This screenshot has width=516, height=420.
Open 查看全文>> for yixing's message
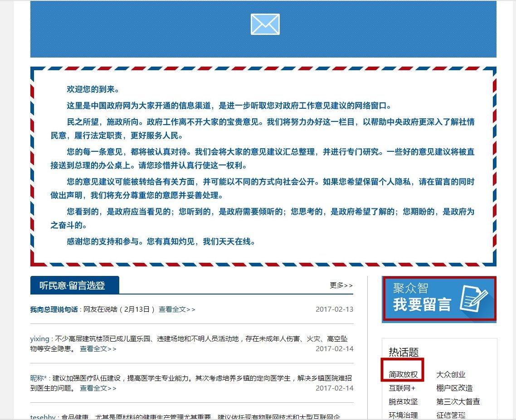click(98, 349)
